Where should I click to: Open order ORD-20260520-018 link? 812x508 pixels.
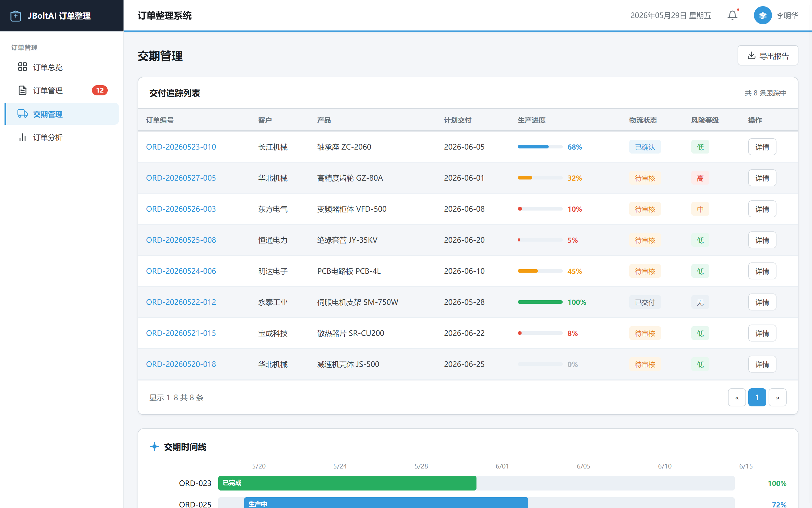pyautogui.click(x=181, y=364)
